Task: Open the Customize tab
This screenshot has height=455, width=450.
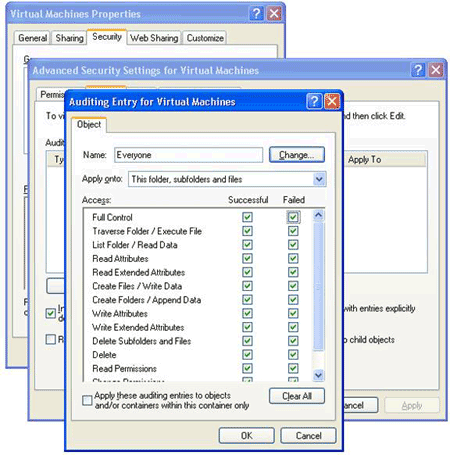Action: click(x=205, y=38)
